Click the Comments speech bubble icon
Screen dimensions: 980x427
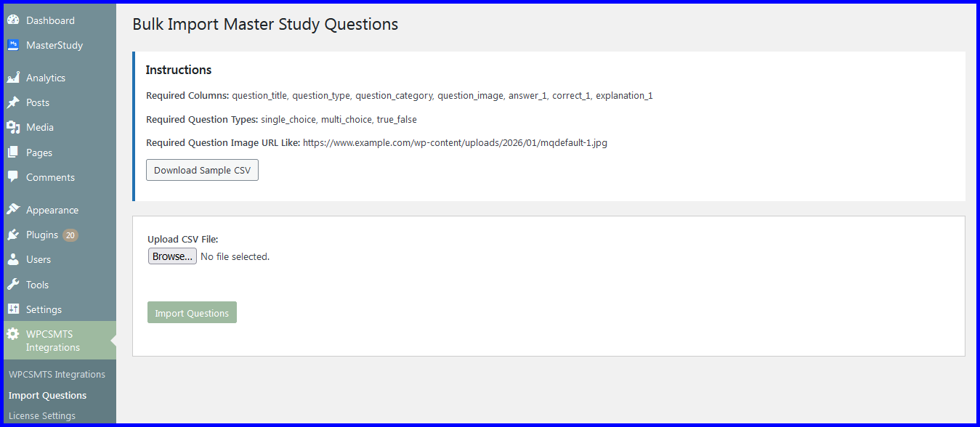pos(13,177)
